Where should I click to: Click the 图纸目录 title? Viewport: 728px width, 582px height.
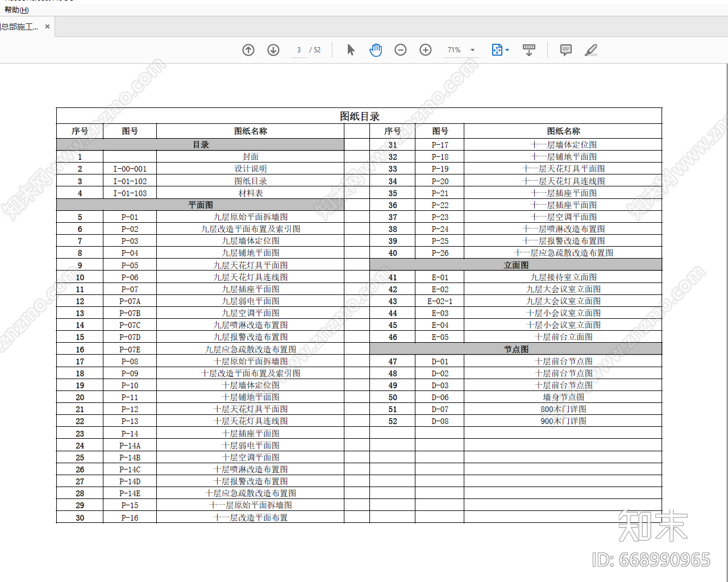pyautogui.click(x=359, y=117)
